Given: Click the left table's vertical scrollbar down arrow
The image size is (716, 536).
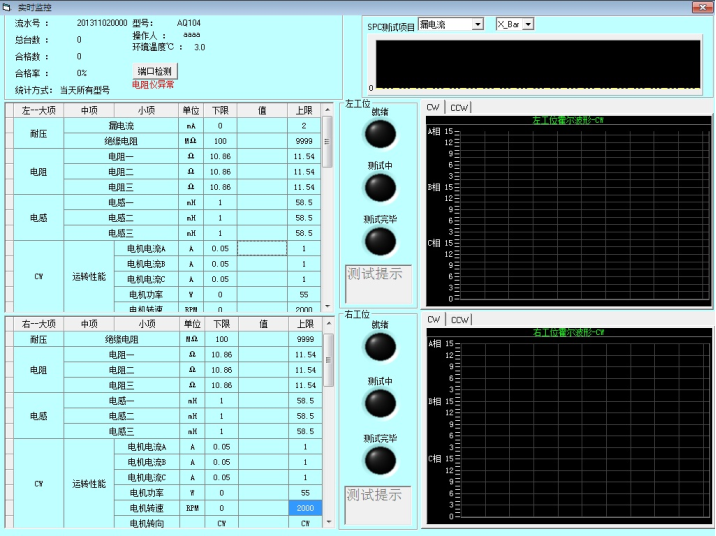Looking at the screenshot, I should tap(327, 304).
